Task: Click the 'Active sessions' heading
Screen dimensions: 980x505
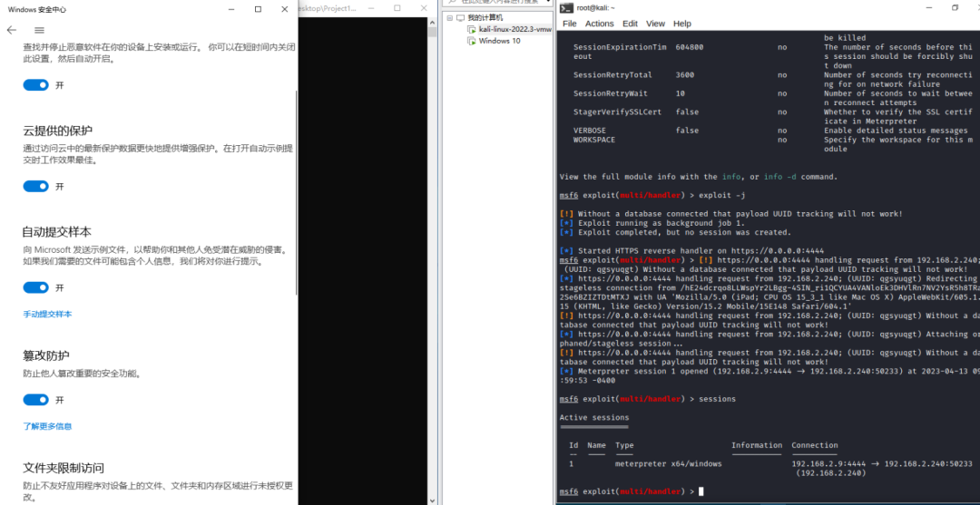Action: pyautogui.click(x=594, y=418)
